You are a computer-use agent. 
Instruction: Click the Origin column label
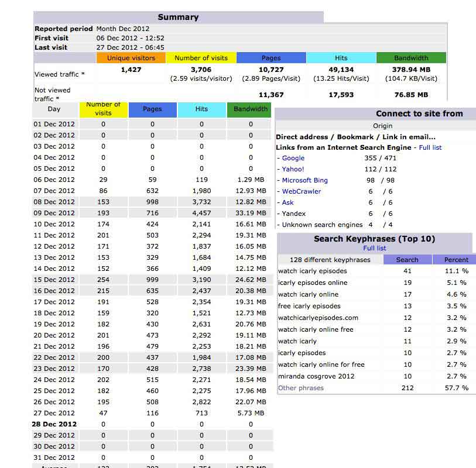[382, 126]
